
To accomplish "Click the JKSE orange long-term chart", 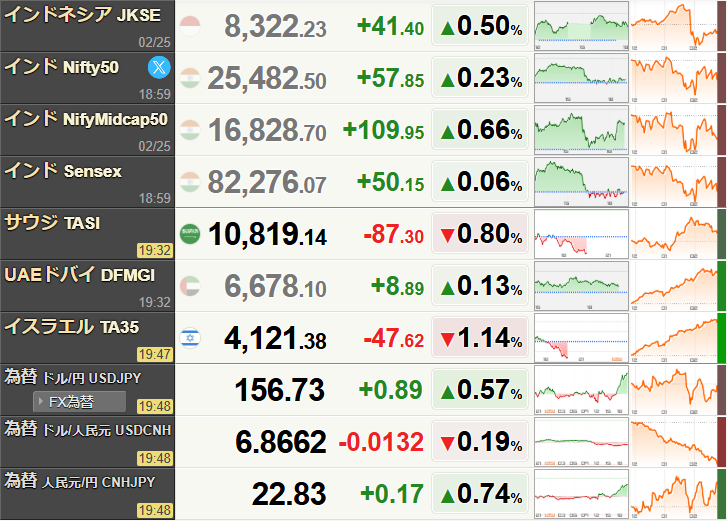I will [x=674, y=26].
